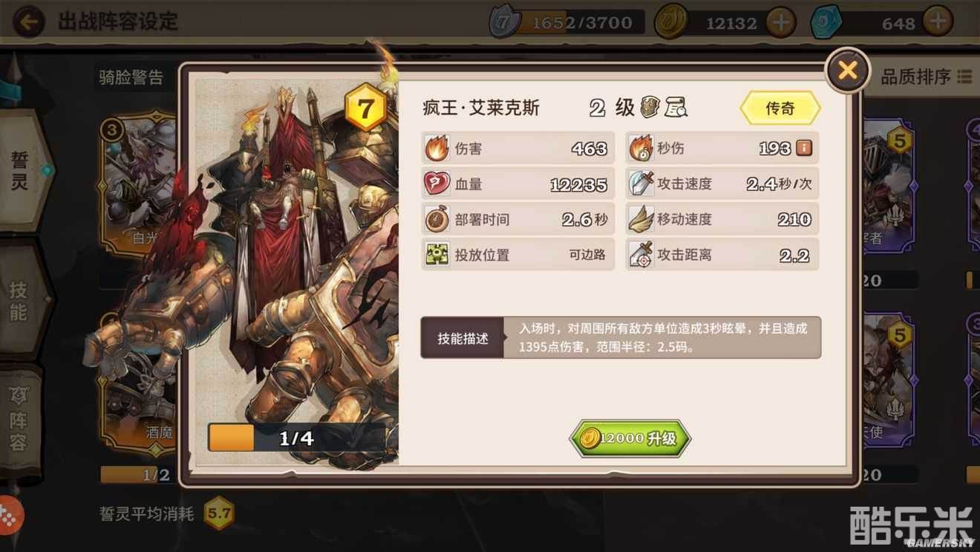Click the 伤害 flame stat icon

[x=437, y=149]
